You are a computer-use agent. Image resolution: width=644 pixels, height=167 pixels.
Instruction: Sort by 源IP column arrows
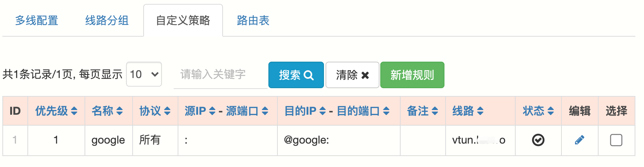click(x=212, y=111)
